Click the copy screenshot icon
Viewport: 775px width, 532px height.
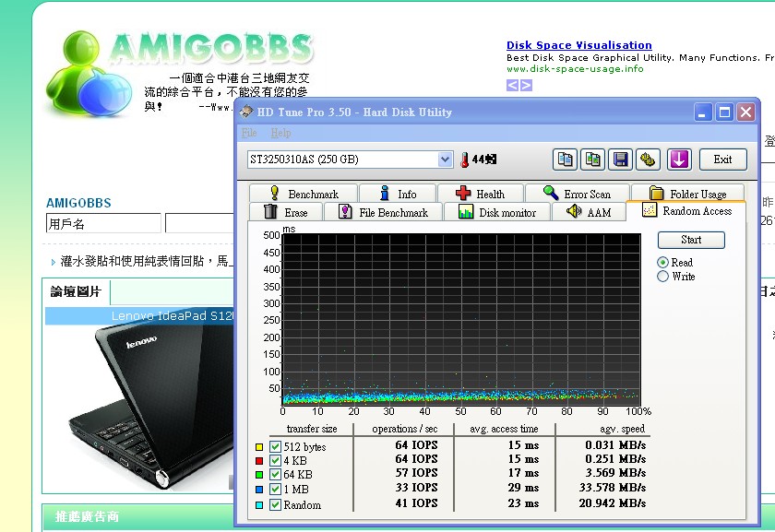point(592,160)
